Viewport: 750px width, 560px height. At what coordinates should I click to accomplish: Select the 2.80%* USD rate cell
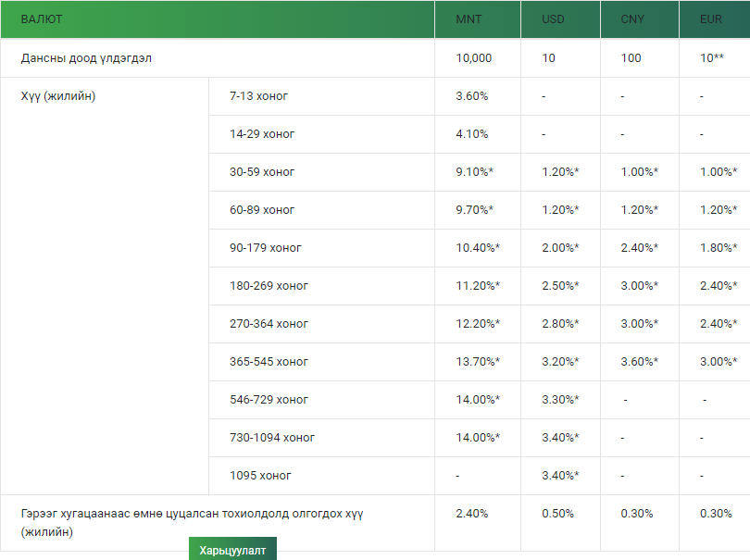560,324
